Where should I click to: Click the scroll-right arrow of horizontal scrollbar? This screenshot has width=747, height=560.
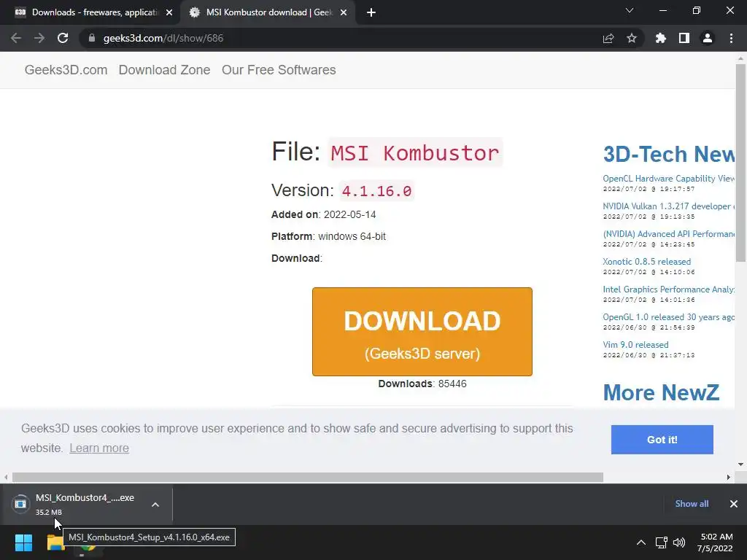729,477
